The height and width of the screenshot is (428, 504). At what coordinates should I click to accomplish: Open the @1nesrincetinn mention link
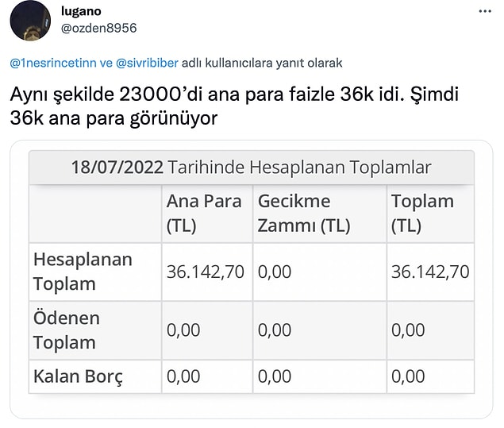53,63
